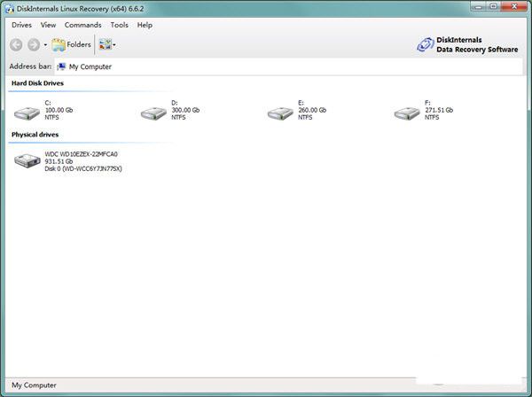Viewport: 532px width, 397px height.
Task: Minimize the DiskInternals window
Action: (x=479, y=6)
